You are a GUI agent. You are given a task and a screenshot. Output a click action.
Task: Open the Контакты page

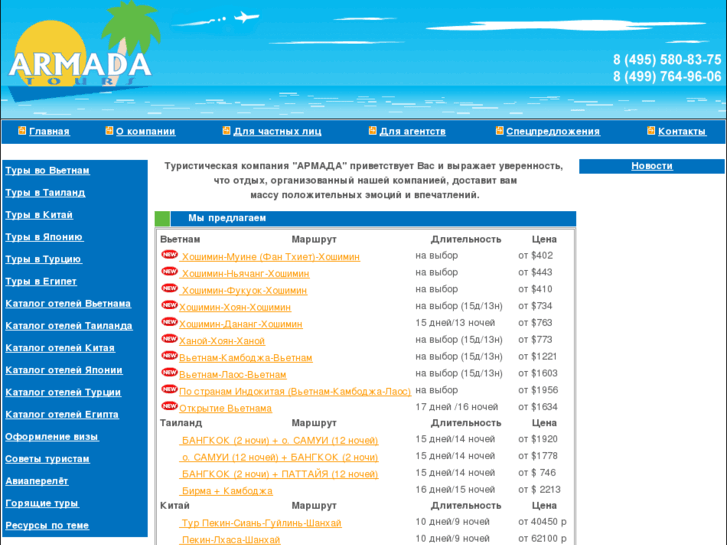[x=682, y=132]
